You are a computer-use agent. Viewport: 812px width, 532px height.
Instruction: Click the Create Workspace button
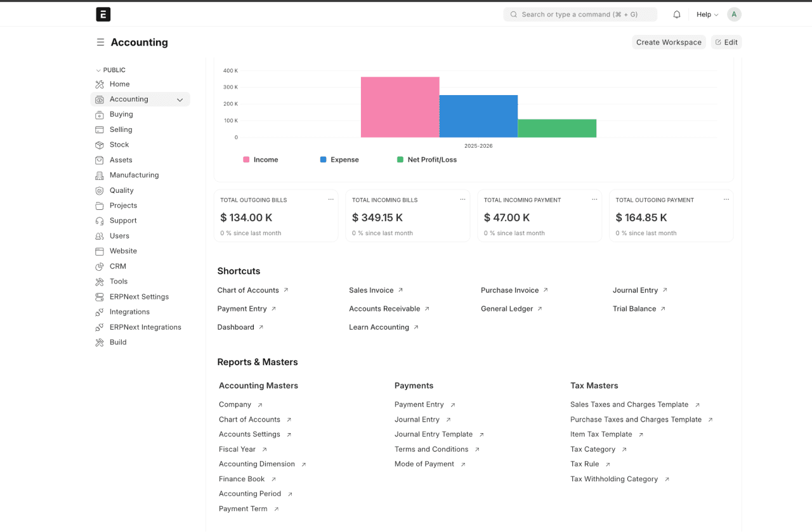pos(669,42)
